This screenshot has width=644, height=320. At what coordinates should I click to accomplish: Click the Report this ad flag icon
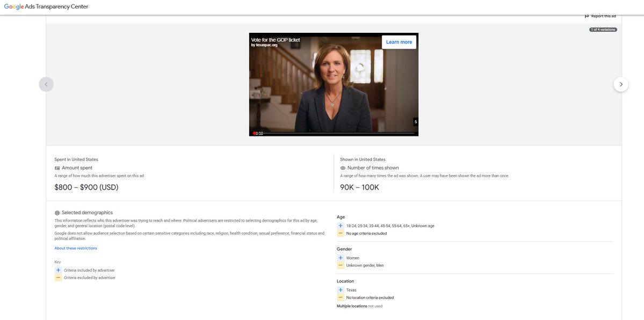pyautogui.click(x=587, y=16)
